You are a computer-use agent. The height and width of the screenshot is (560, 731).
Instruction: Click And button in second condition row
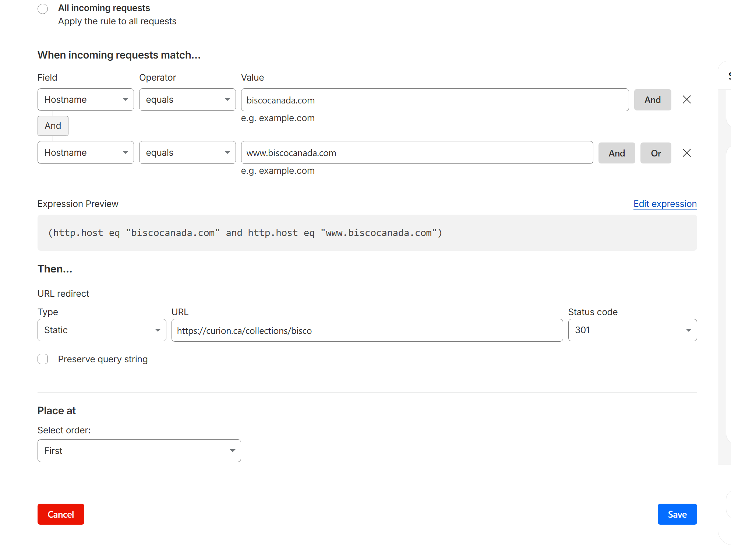[617, 153]
